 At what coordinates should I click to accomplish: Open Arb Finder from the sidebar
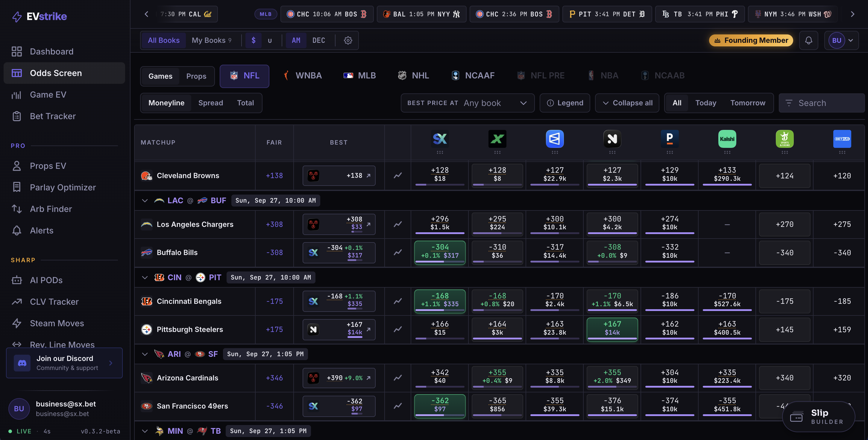click(51, 209)
